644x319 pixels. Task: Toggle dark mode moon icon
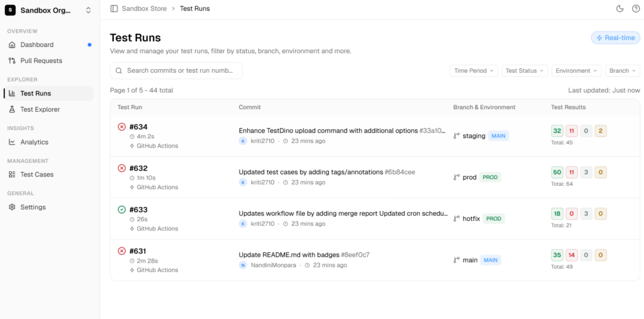(x=620, y=9)
